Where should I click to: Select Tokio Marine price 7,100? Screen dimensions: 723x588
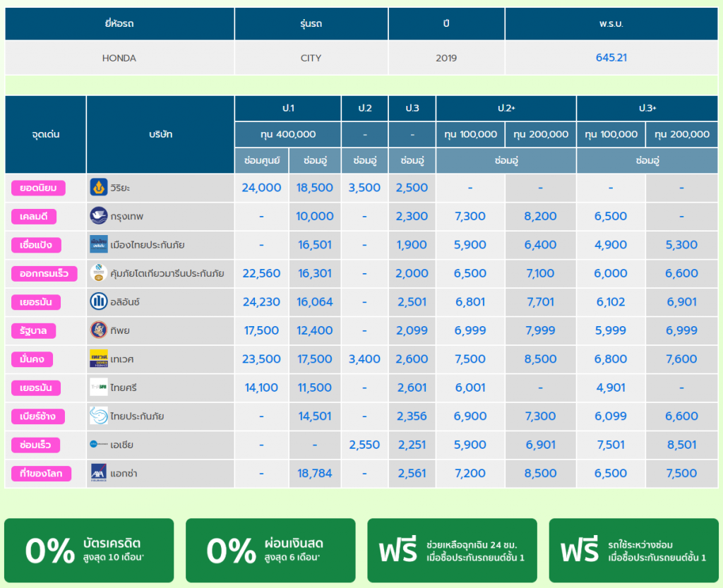(x=540, y=273)
